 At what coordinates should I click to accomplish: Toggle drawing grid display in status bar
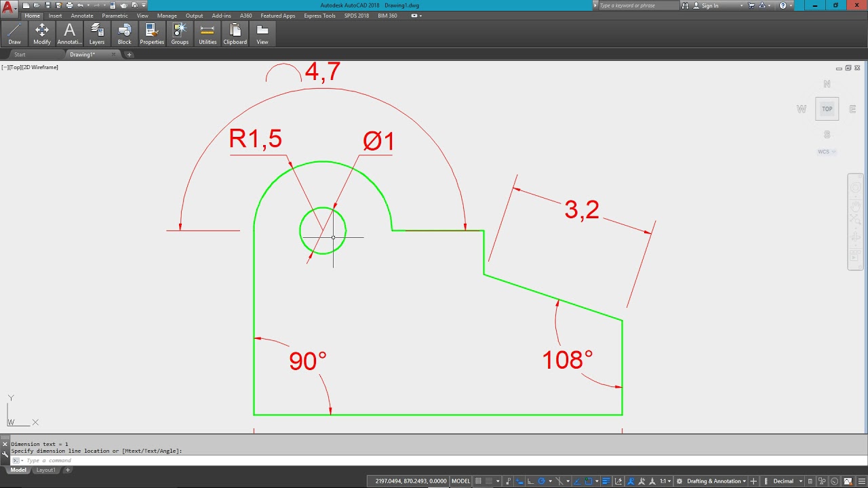coord(477,481)
